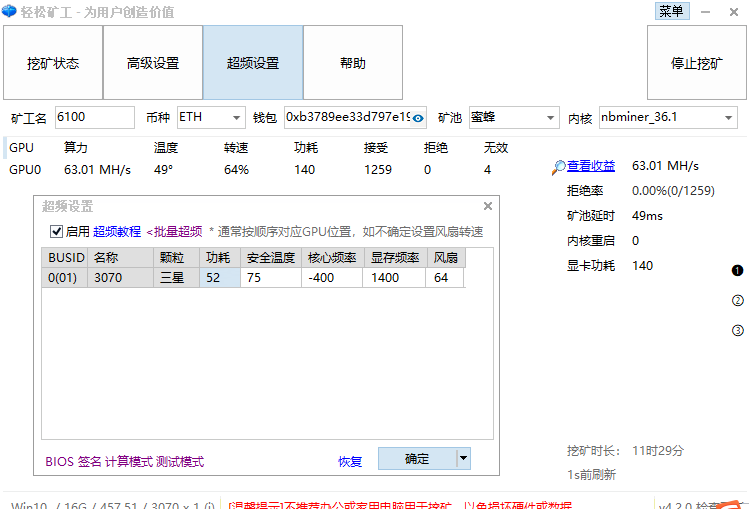Switch to 挖矿状态 tab
Image resolution: width=749 pixels, height=509 pixels.
(x=53, y=63)
